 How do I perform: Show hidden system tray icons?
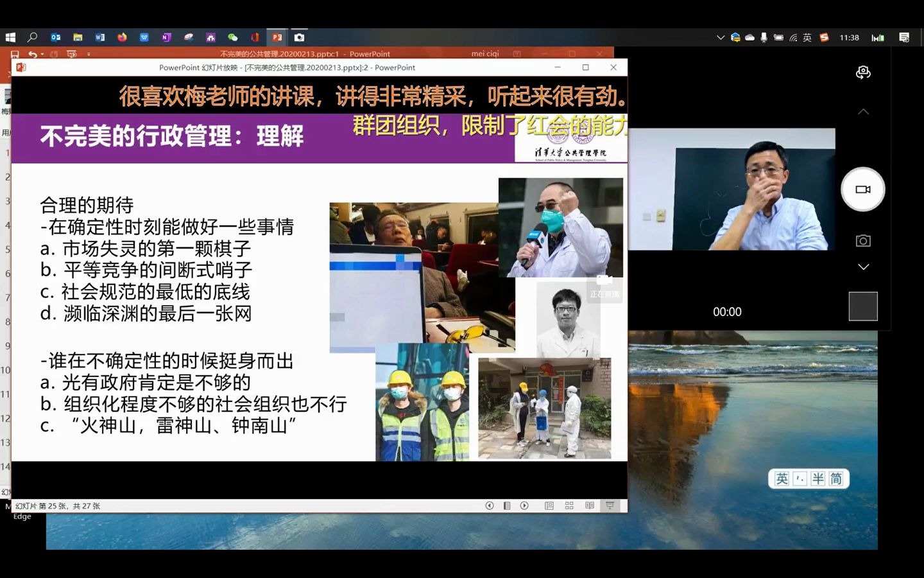click(721, 37)
